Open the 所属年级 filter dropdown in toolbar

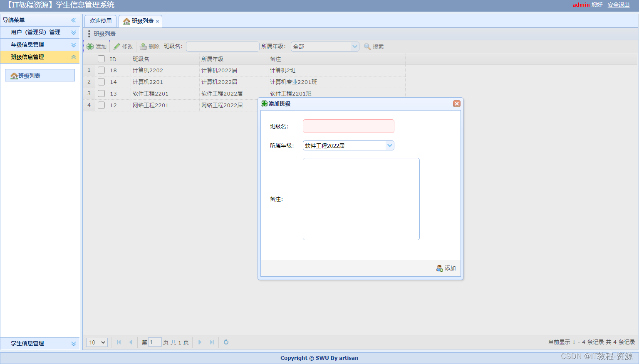(x=355, y=47)
